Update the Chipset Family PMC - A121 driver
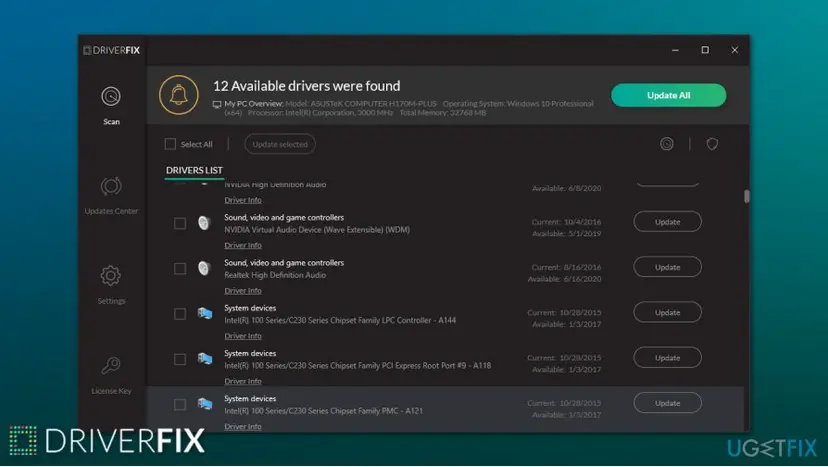The image size is (828, 467). click(667, 403)
